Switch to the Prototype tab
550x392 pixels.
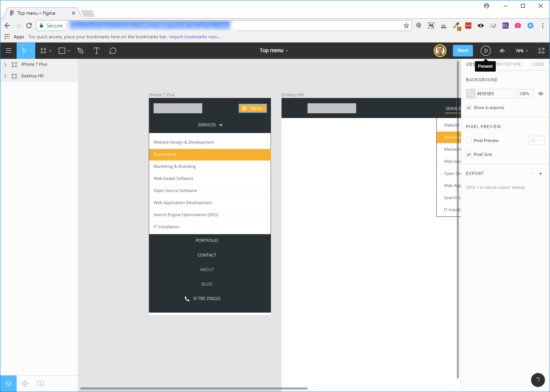[x=509, y=65]
